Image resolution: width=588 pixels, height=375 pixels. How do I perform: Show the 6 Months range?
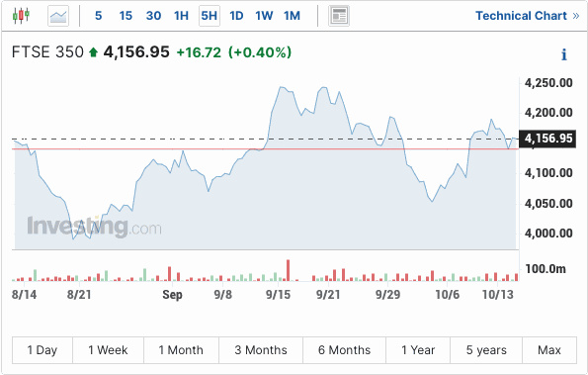click(344, 350)
